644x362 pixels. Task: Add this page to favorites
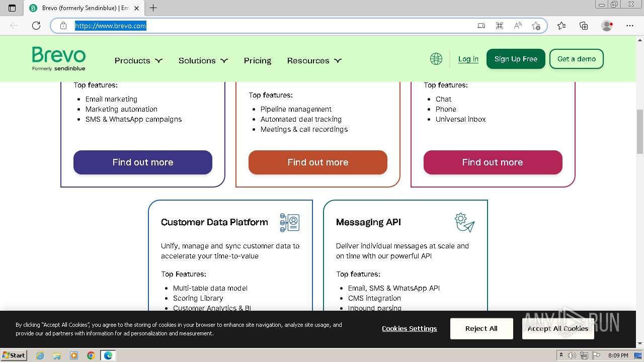pyautogui.click(x=536, y=26)
